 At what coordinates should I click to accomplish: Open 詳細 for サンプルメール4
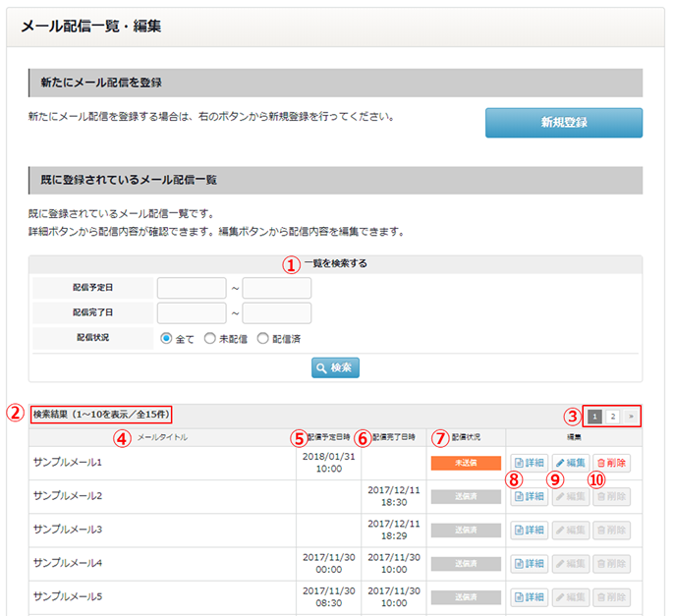pyautogui.click(x=530, y=564)
